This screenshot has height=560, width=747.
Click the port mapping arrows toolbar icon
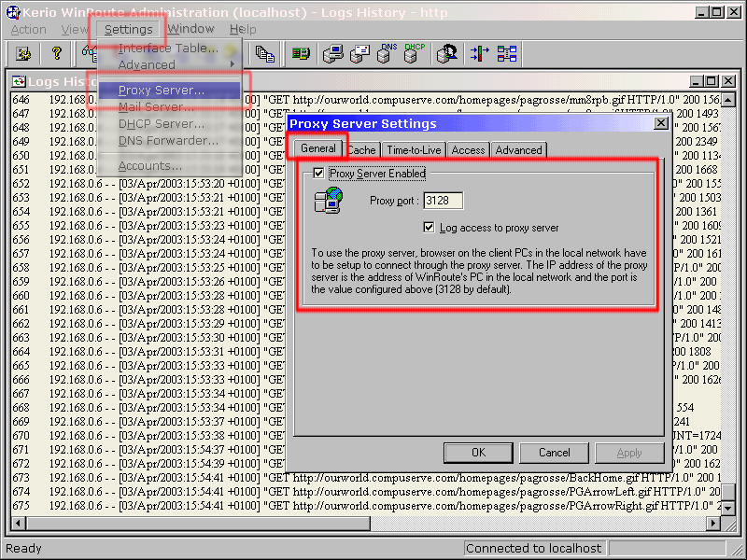pyautogui.click(x=480, y=53)
